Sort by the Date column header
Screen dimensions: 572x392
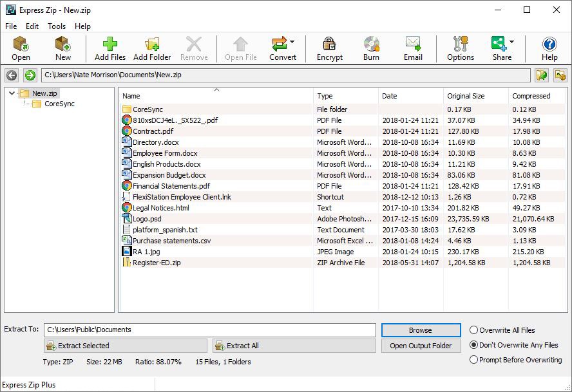[x=411, y=96]
